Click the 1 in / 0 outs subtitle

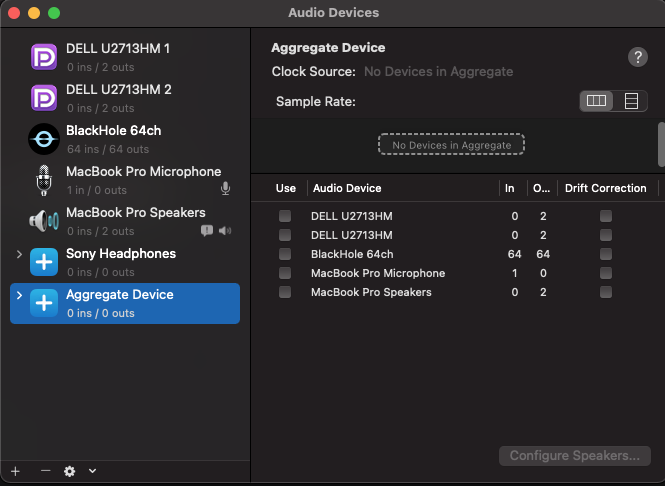97,190
